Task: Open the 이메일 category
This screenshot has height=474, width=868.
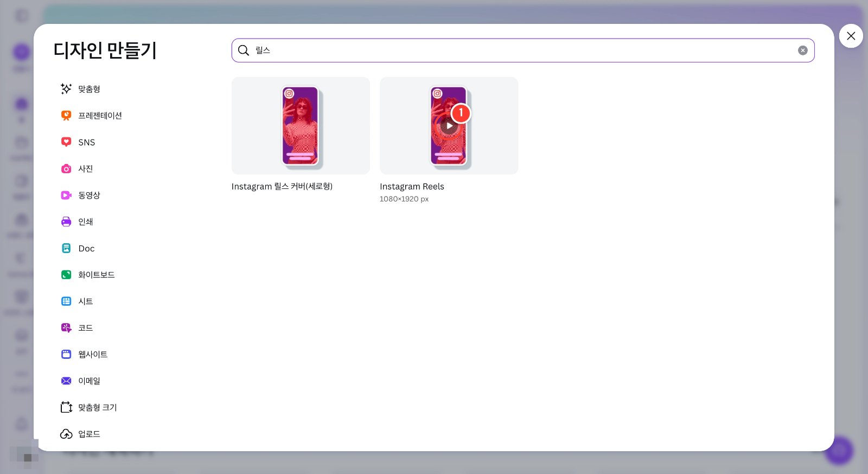Action: [x=81, y=381]
